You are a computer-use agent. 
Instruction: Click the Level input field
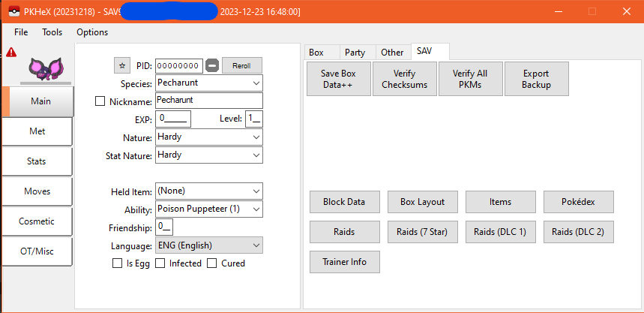pyautogui.click(x=254, y=119)
